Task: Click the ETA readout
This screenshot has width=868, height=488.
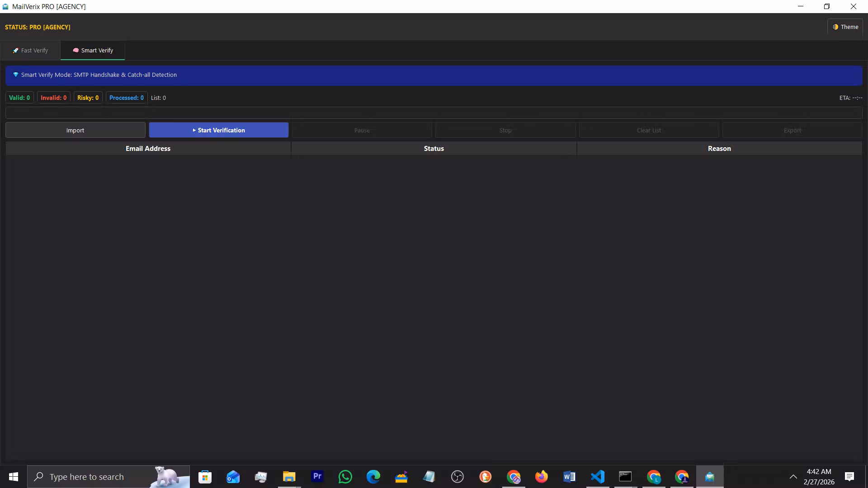Action: 851,98
